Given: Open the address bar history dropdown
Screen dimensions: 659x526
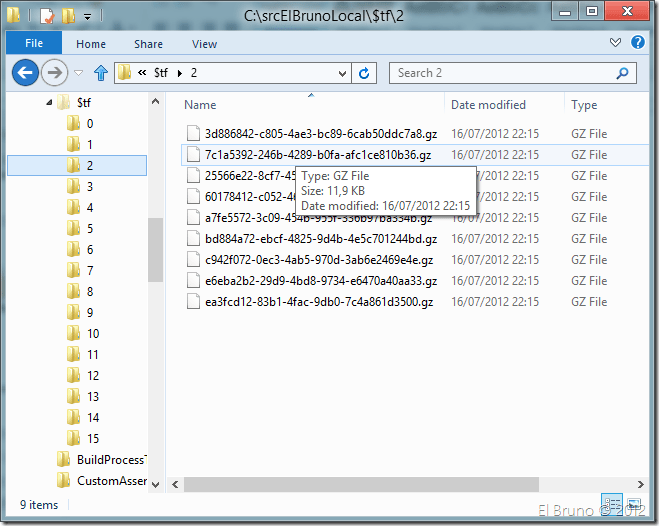Looking at the screenshot, I should coord(343,73).
